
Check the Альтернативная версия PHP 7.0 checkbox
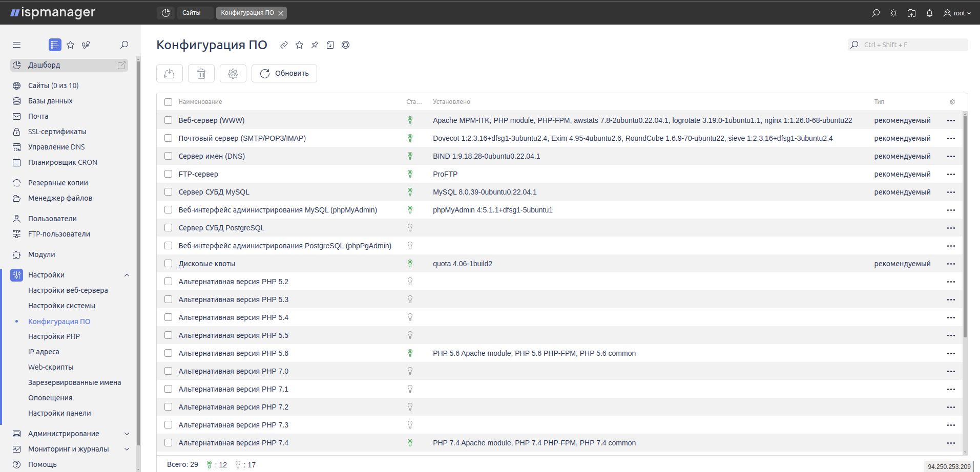[168, 371]
